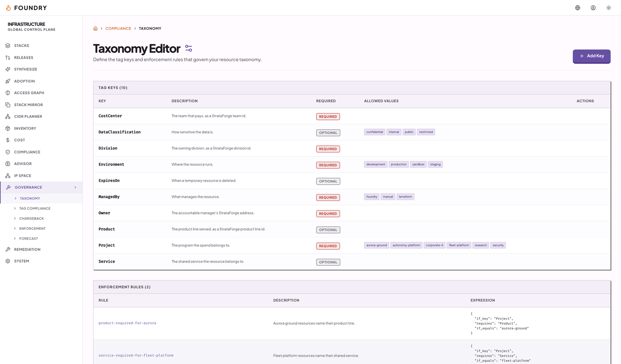Screen dimensions: 621x364
Task: Expand the Enforcement chevron
Action: (15, 229)
